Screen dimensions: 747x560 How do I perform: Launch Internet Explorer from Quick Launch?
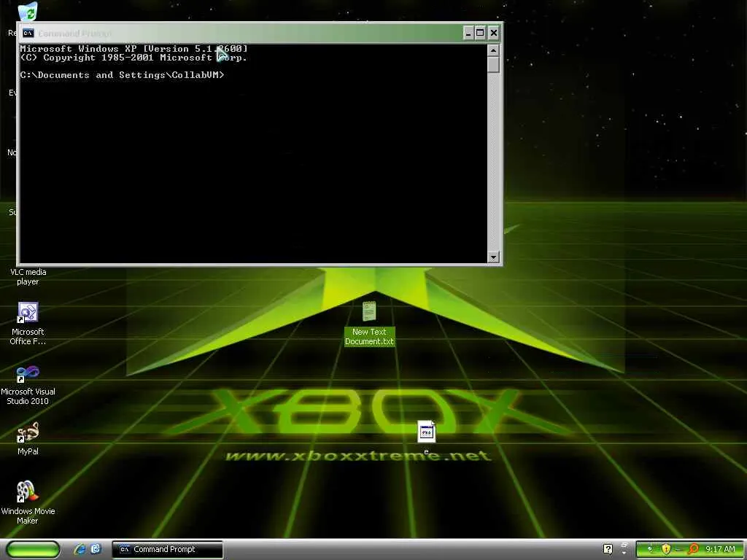pos(80,549)
